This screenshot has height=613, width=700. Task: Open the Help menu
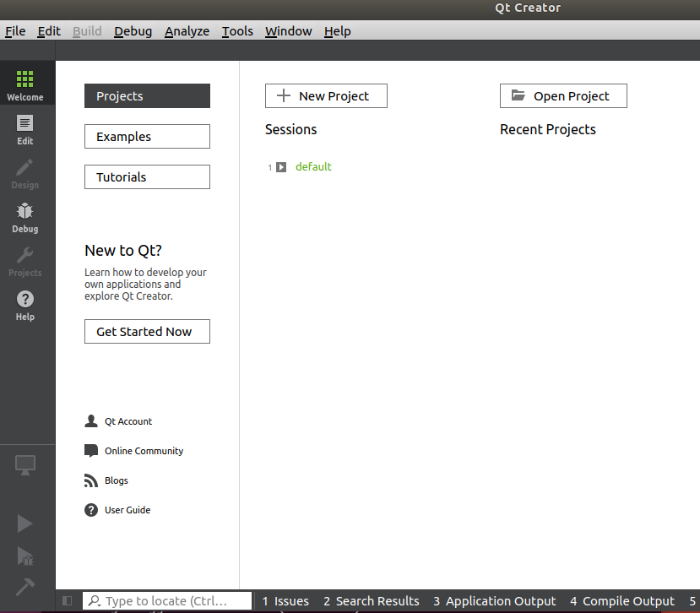pyautogui.click(x=338, y=31)
